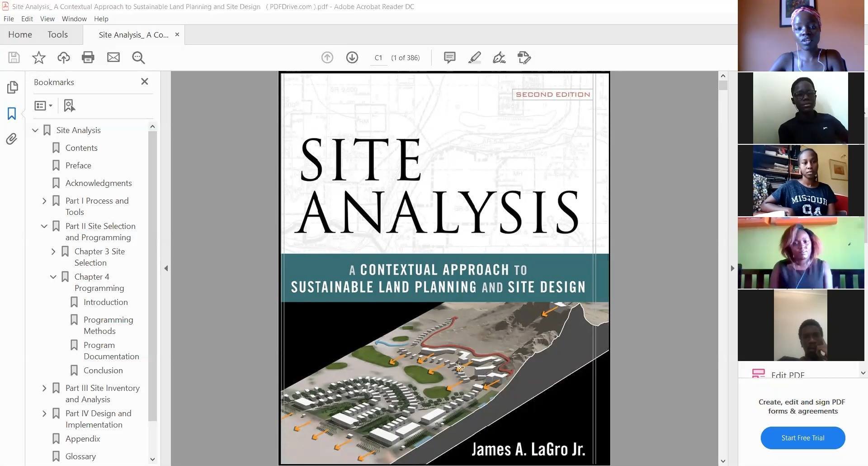Click the page number input field

pyautogui.click(x=378, y=58)
